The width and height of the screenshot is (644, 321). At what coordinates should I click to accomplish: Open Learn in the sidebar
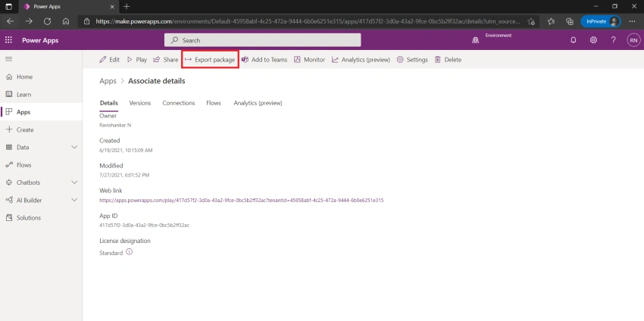coord(41,95)
